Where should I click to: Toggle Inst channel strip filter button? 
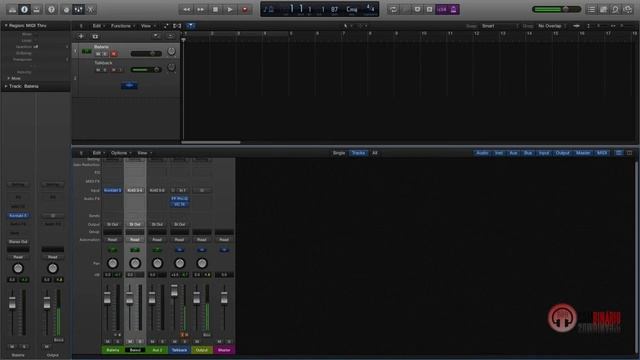coord(499,153)
